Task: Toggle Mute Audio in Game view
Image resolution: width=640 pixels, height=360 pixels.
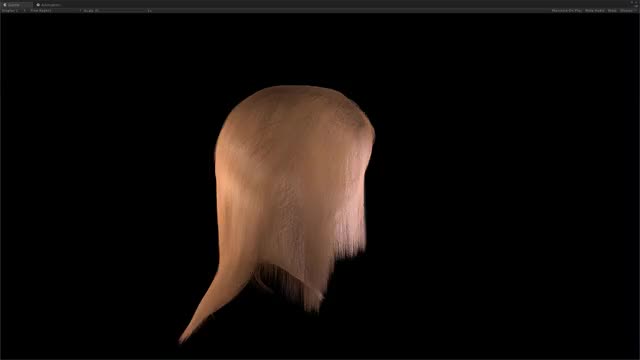Action: coord(595,11)
